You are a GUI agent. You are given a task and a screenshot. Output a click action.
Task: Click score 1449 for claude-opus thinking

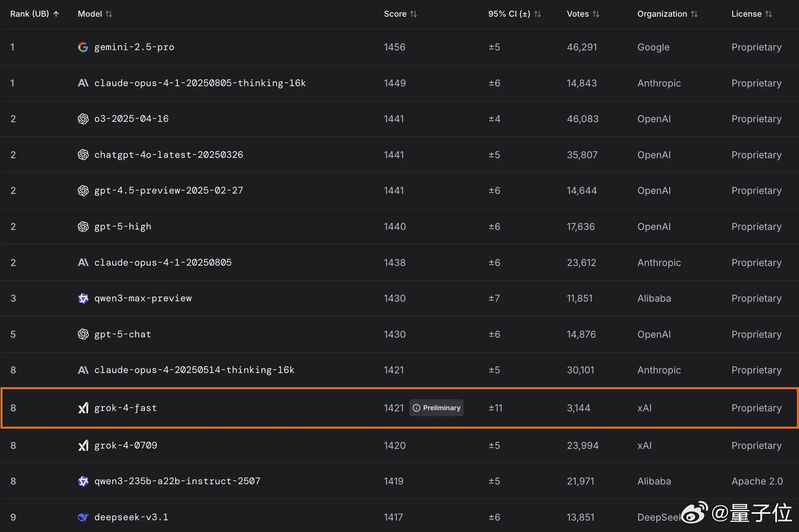(x=395, y=83)
